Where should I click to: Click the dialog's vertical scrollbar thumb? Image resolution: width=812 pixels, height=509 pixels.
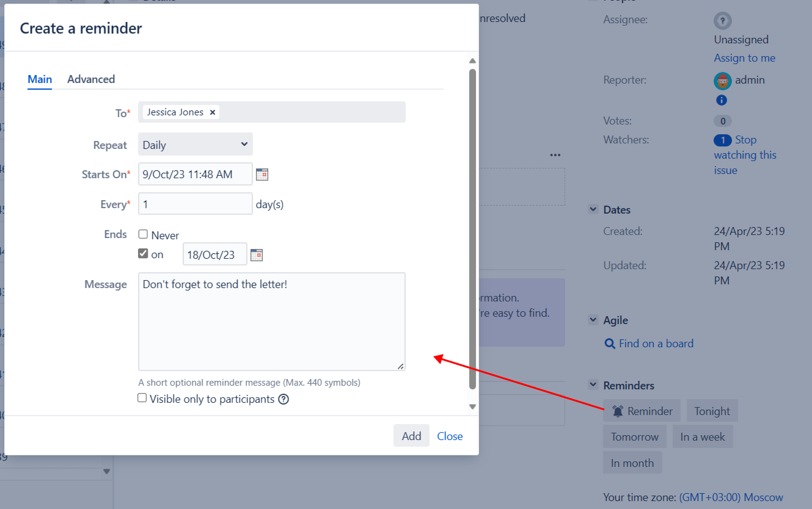tap(472, 229)
